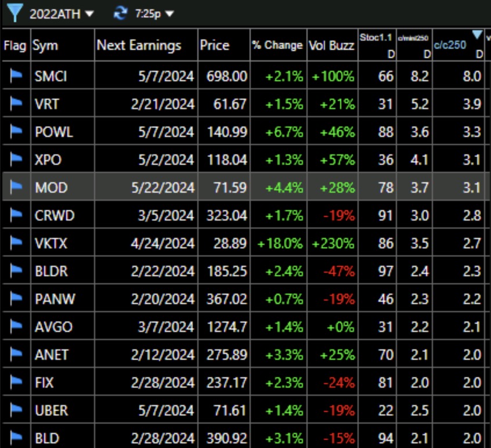This screenshot has height=448, width=491.
Task: Open the filter funnel icon
Action: (x=15, y=13)
